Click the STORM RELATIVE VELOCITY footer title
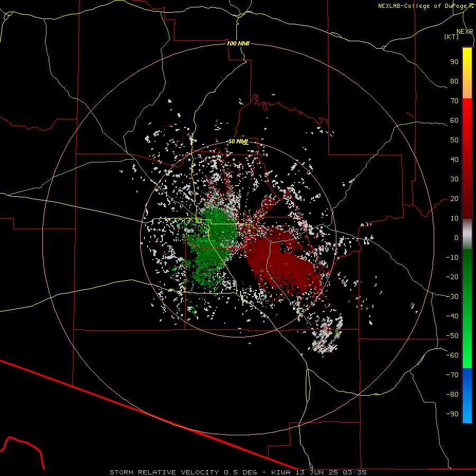The height and width of the screenshot is (476, 476). [164, 472]
